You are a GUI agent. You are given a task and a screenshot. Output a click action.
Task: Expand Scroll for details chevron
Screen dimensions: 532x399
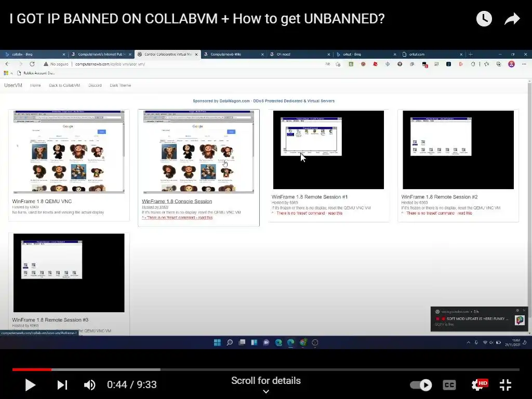[266, 392]
